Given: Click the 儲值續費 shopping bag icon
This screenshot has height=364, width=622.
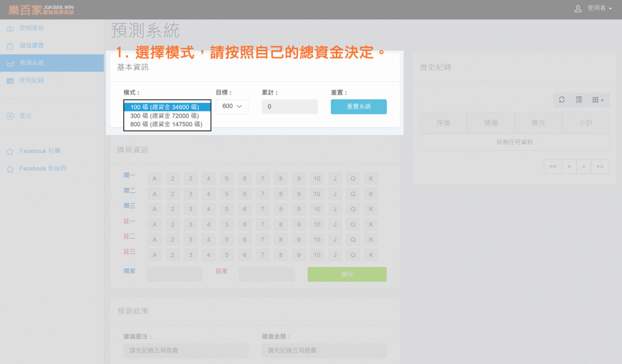Looking at the screenshot, I should click(10, 46).
